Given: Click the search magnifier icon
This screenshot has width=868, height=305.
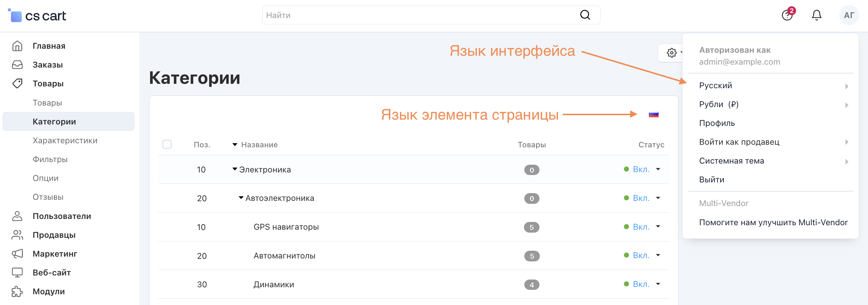Looking at the screenshot, I should tap(585, 15).
